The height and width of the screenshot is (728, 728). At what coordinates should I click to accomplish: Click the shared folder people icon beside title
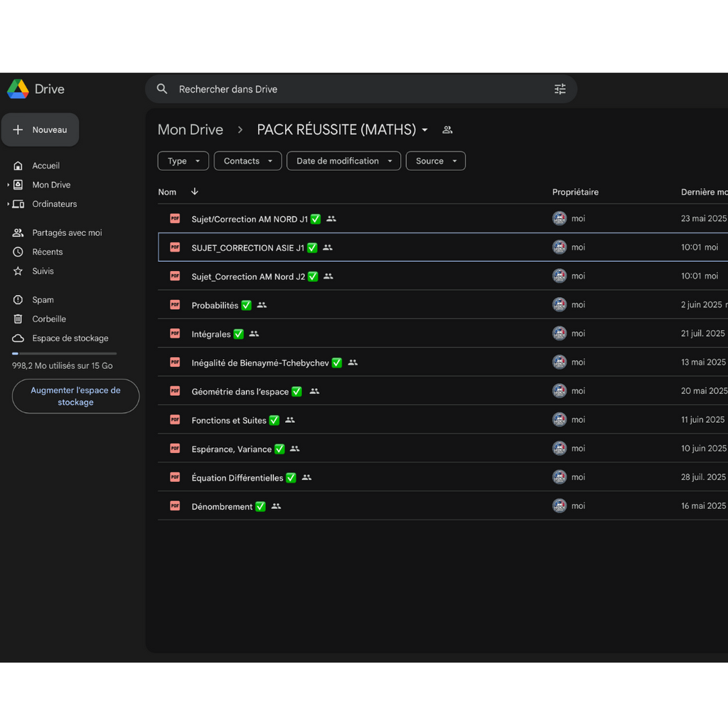(x=447, y=129)
